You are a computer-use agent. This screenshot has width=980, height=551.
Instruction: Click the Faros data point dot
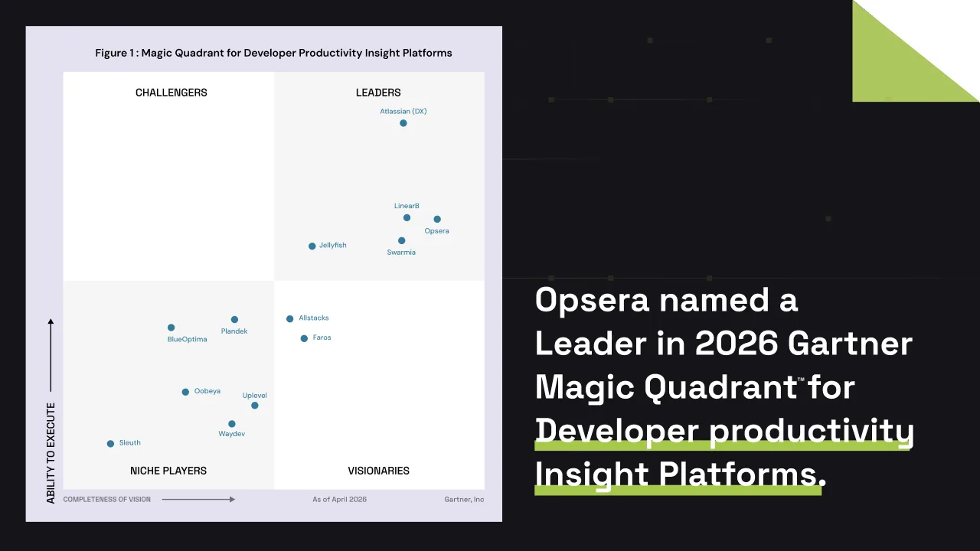coord(304,338)
